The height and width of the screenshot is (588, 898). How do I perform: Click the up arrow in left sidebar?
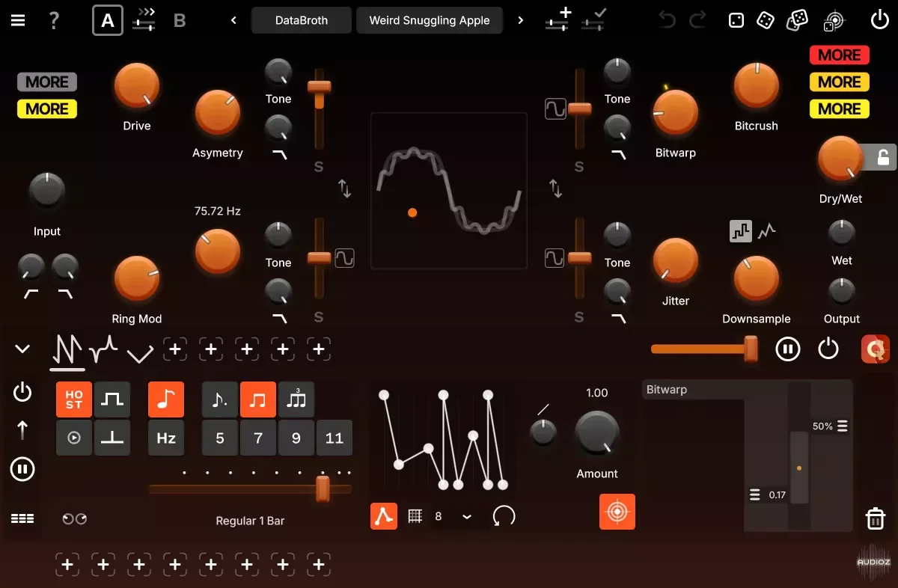click(22, 430)
